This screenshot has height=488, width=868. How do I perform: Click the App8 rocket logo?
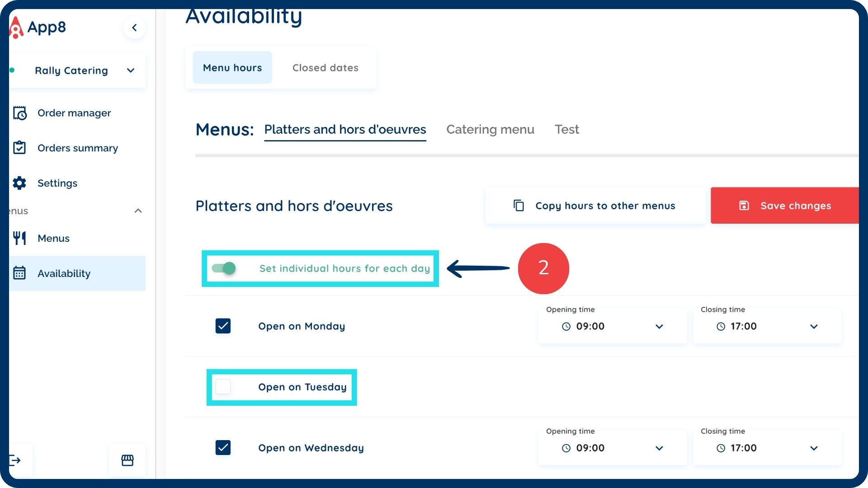[16, 28]
